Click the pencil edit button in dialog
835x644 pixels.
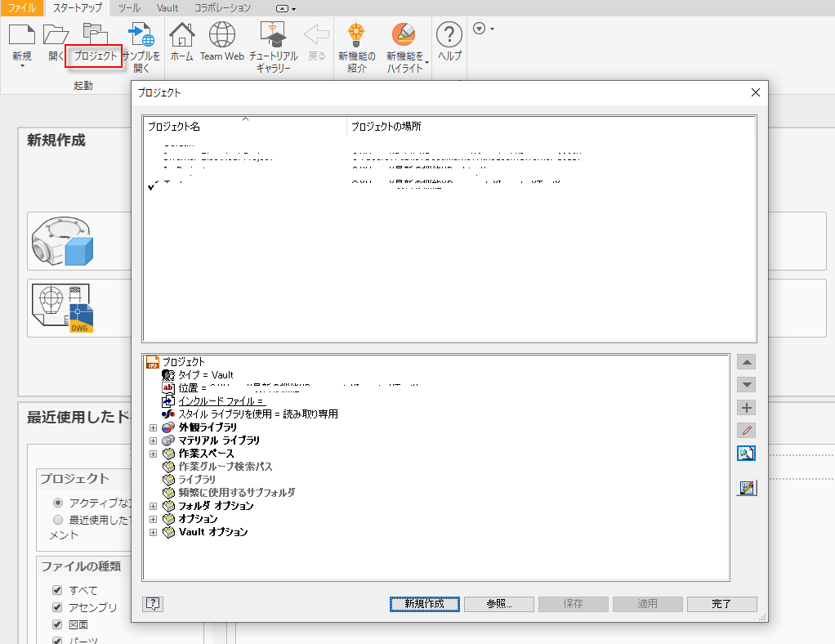(x=747, y=431)
